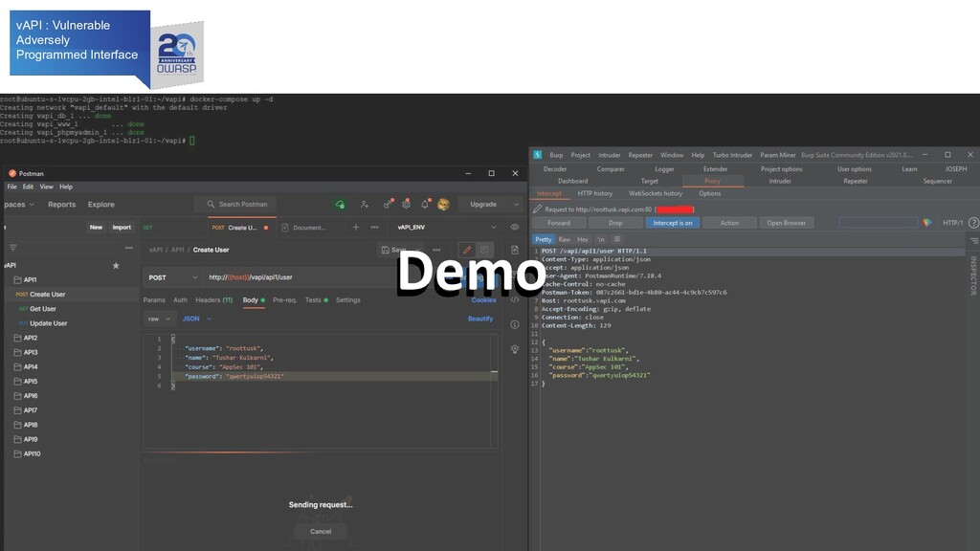Open the Burp message editor hamburger menu
Viewport: 980px width, 551px height.
(x=617, y=239)
